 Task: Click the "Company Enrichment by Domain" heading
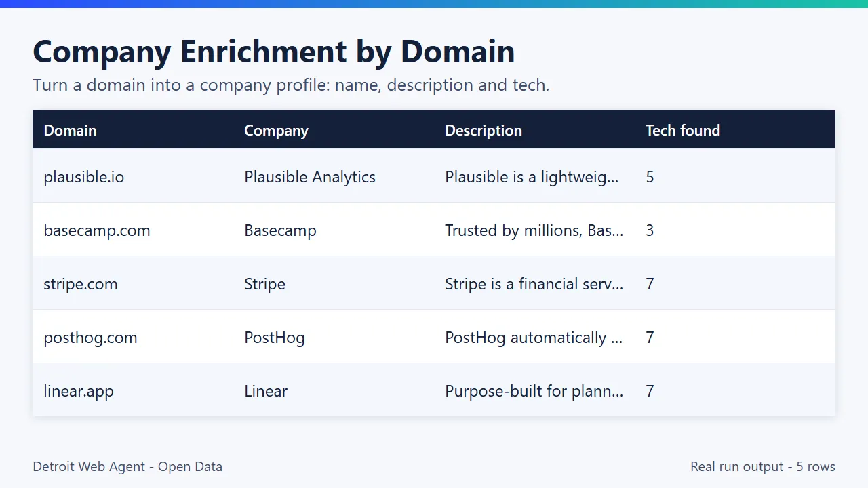[274, 52]
